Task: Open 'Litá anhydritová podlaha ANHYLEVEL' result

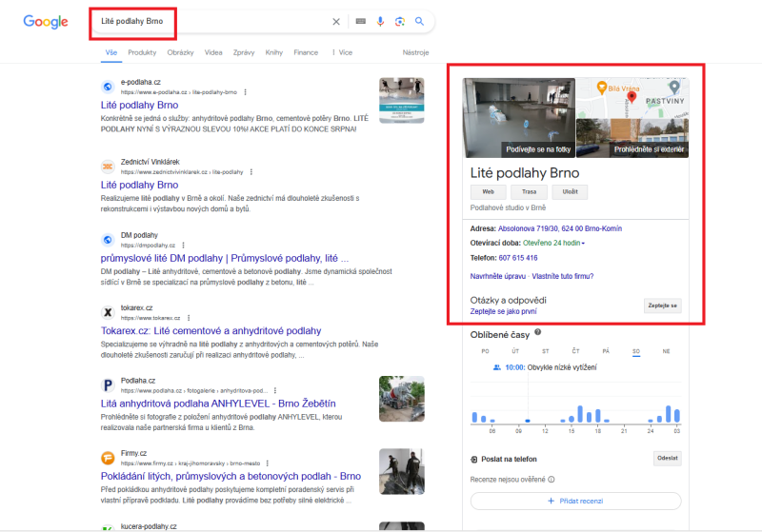Action: (x=218, y=404)
